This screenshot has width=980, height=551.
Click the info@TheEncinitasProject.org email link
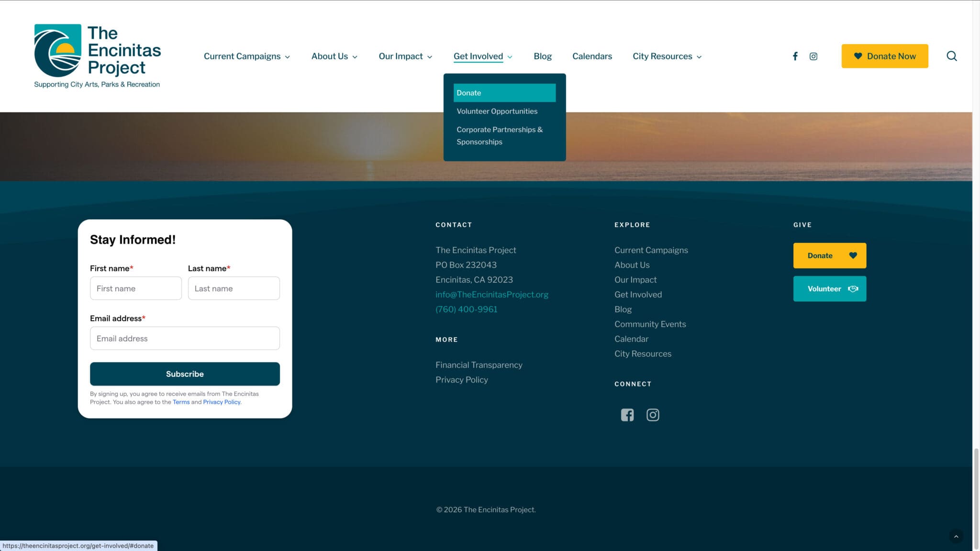491,295
